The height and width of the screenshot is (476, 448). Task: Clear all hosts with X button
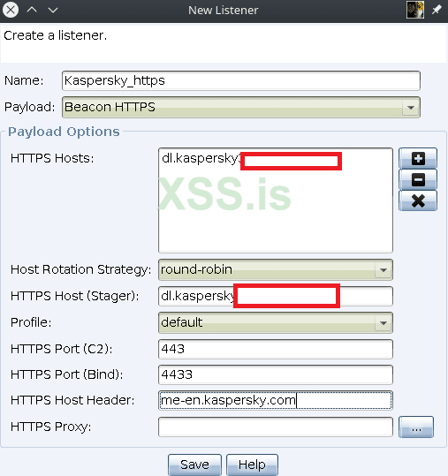click(x=418, y=200)
